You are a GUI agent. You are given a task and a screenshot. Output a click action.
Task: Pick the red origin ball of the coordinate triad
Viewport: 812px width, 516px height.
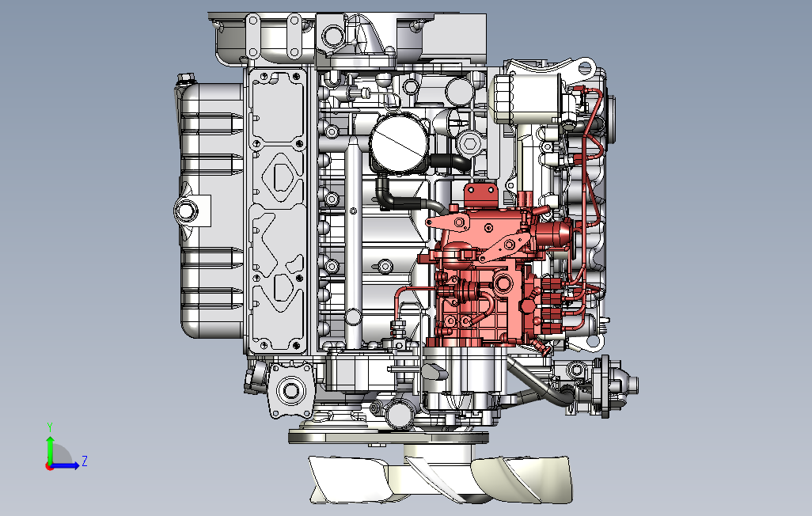(x=49, y=466)
